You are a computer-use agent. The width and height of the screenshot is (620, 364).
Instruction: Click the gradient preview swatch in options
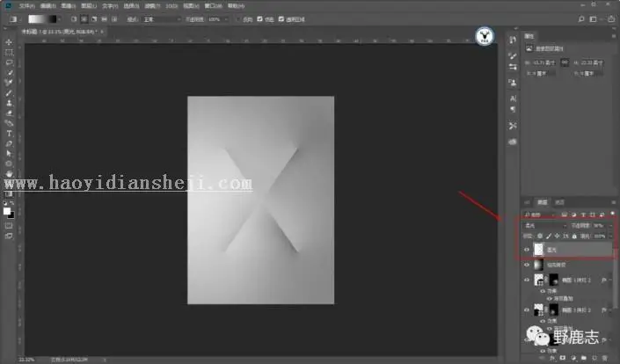[42, 19]
